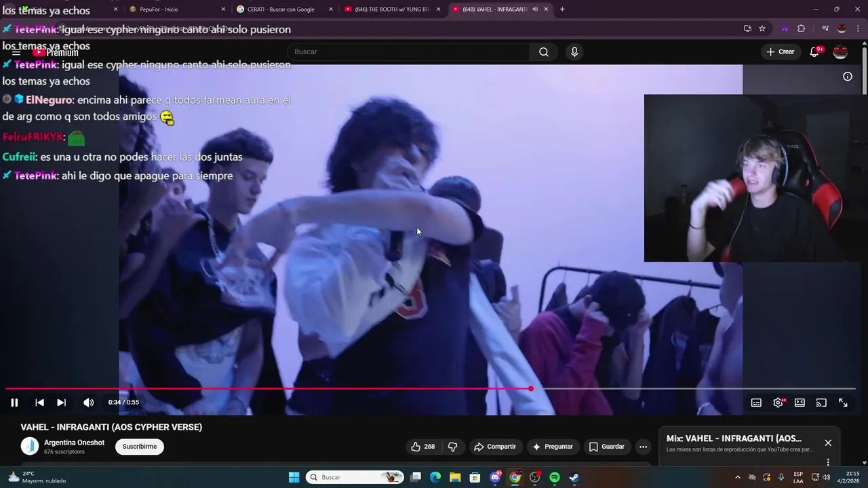Close the Mix playlist panel
The image size is (868, 488).
click(828, 443)
